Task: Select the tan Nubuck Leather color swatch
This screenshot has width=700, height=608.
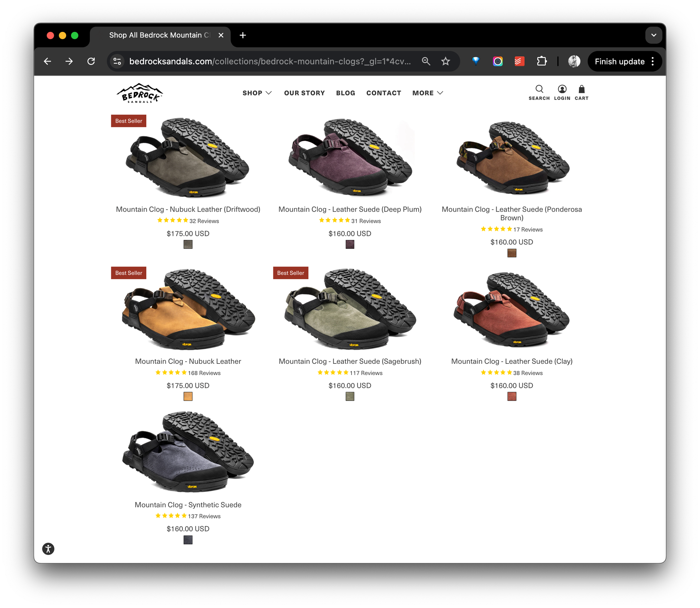Action: [x=188, y=396]
